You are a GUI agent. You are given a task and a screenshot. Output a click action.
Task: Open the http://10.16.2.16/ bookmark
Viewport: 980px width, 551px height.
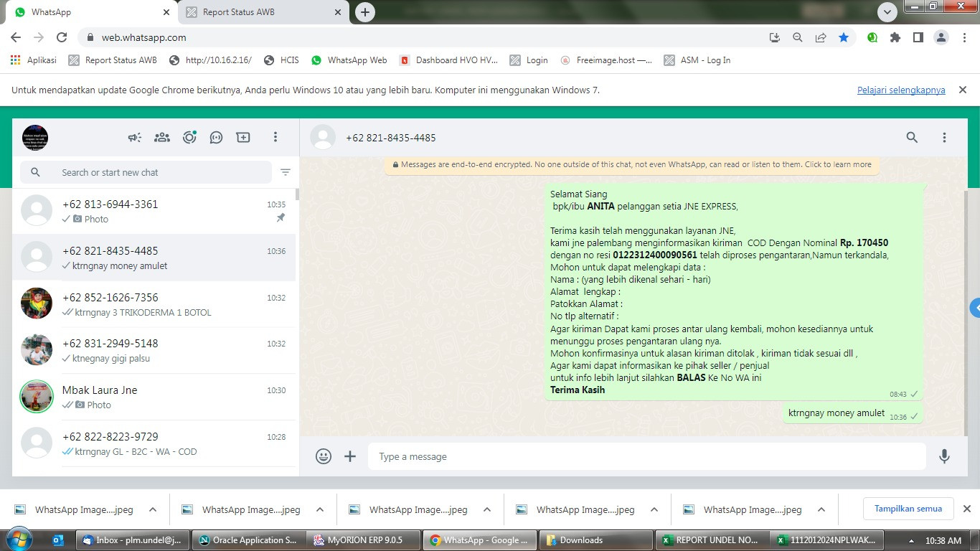point(210,60)
